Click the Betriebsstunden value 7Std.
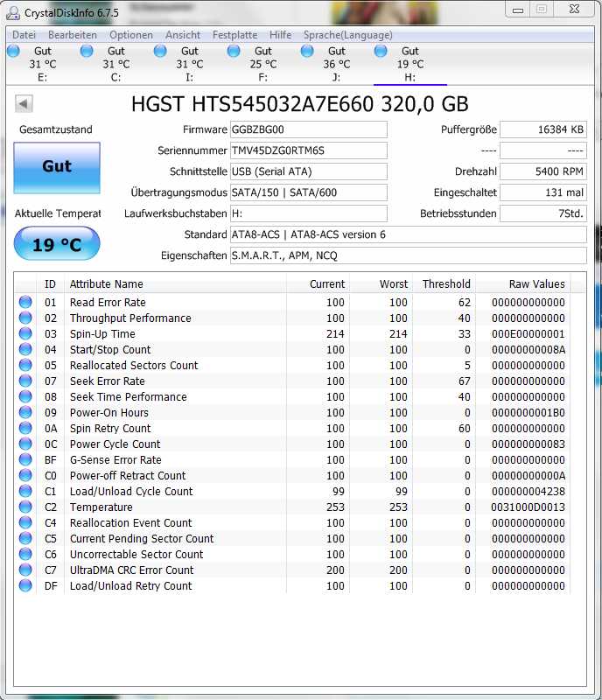This screenshot has height=700, width=602. click(543, 213)
